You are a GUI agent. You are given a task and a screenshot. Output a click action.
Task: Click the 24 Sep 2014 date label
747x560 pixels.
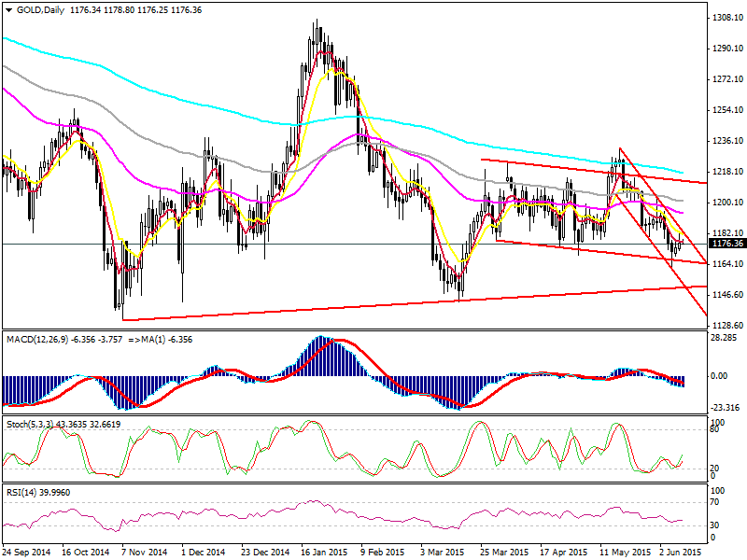click(x=27, y=553)
